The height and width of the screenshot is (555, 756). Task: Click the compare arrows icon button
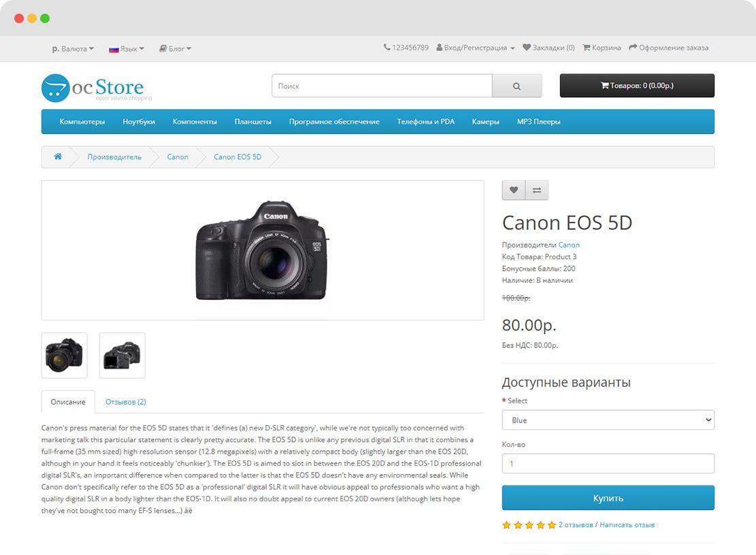537,190
